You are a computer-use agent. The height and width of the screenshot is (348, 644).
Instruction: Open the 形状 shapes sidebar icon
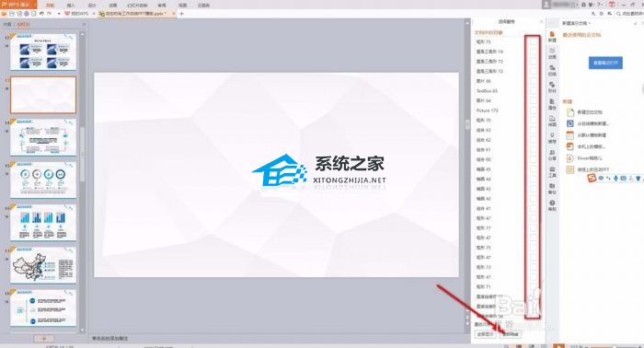pyautogui.click(x=552, y=87)
